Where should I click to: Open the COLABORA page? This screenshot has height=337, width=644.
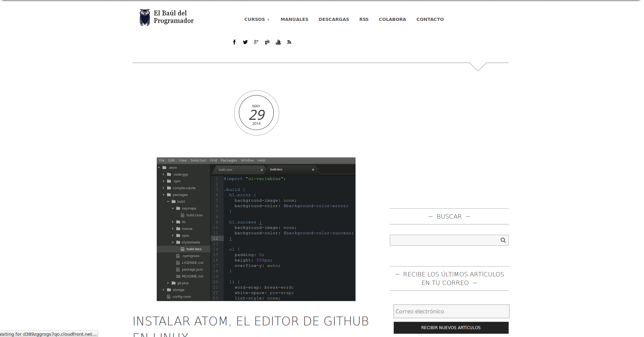pyautogui.click(x=392, y=20)
